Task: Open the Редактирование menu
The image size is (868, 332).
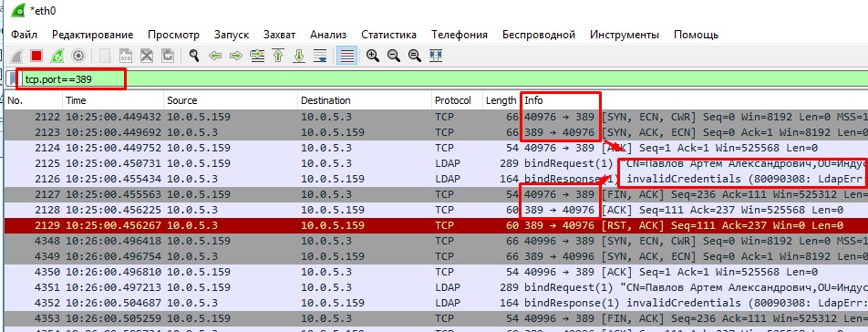Action: pos(92,35)
